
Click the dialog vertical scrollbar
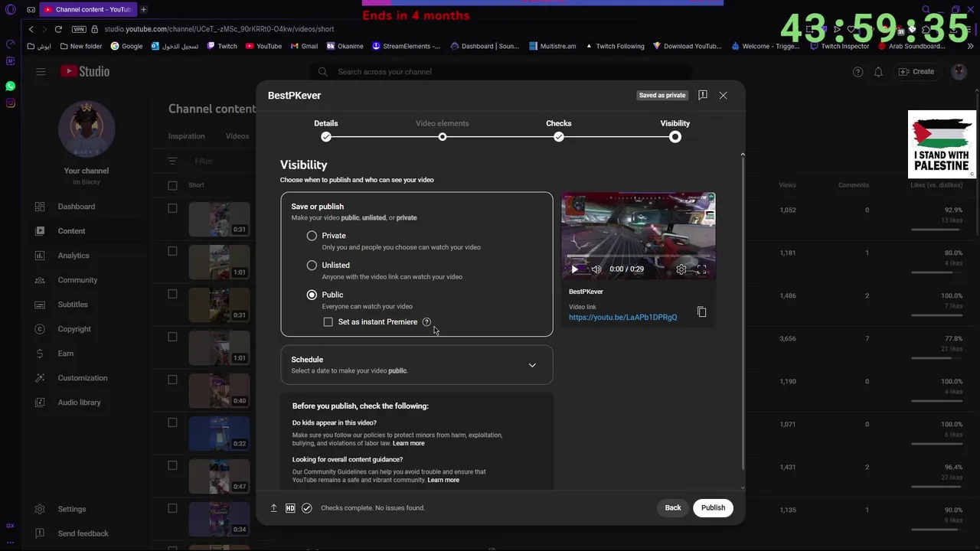[742, 314]
